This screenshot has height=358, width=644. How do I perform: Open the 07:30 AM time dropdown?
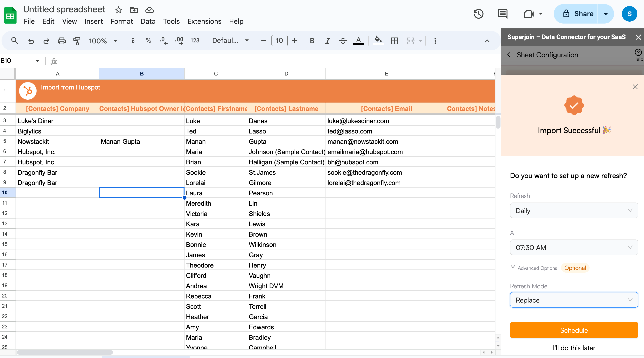point(574,247)
